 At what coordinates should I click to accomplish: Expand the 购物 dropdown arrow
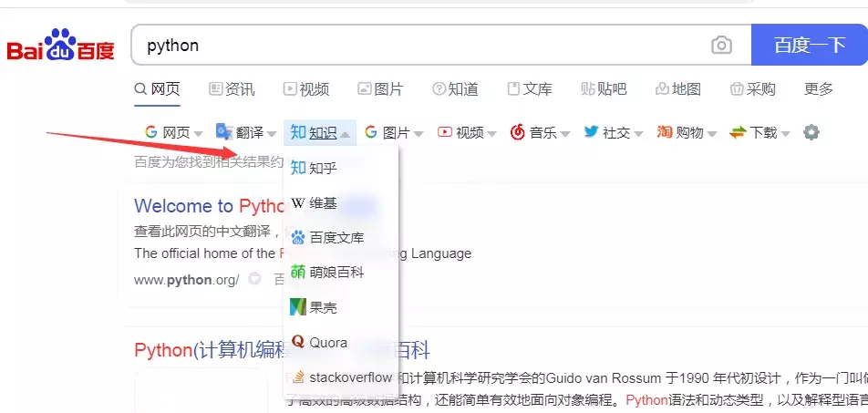click(712, 133)
